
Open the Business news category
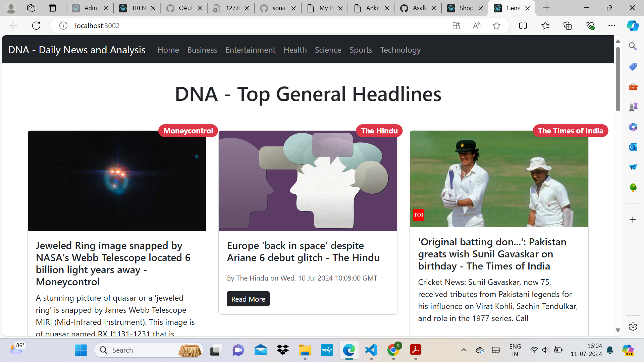pyautogui.click(x=202, y=50)
